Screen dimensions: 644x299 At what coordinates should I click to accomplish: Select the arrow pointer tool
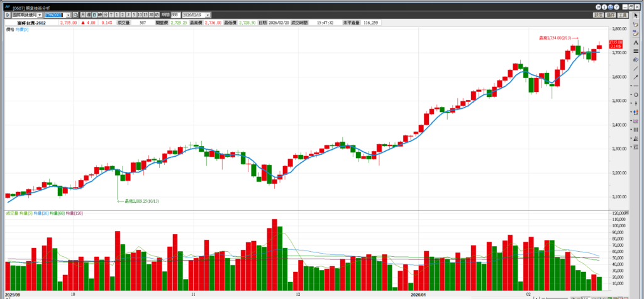[636, 15]
